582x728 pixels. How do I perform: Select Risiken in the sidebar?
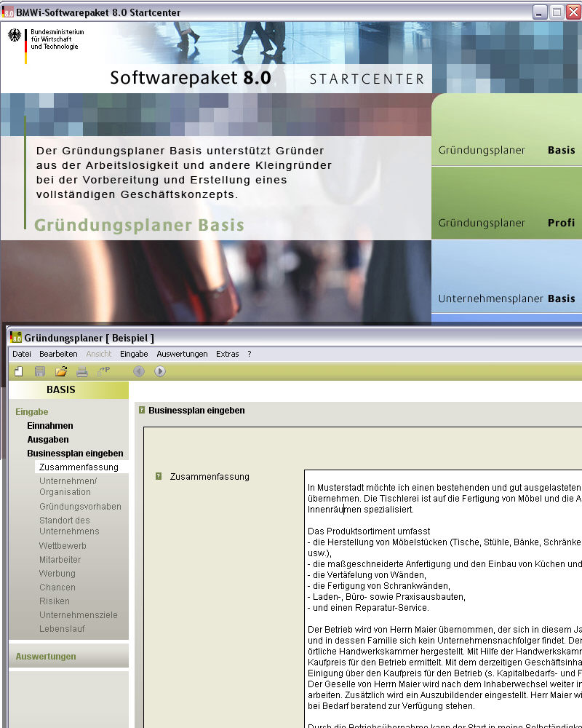(x=55, y=601)
